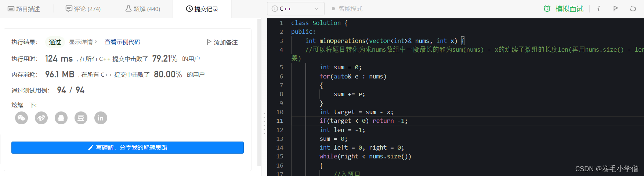Share result via Weibo icon

(x=41, y=118)
